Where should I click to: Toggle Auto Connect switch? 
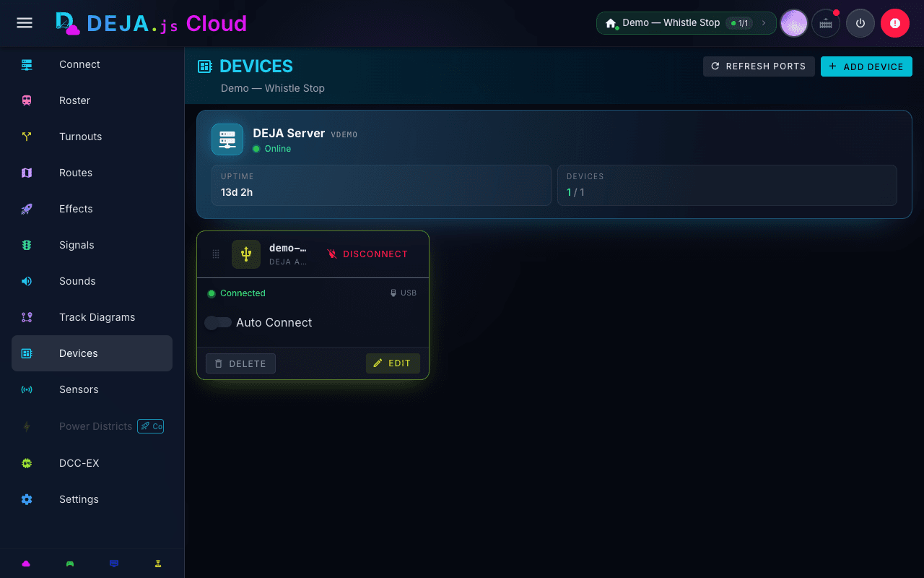click(218, 322)
